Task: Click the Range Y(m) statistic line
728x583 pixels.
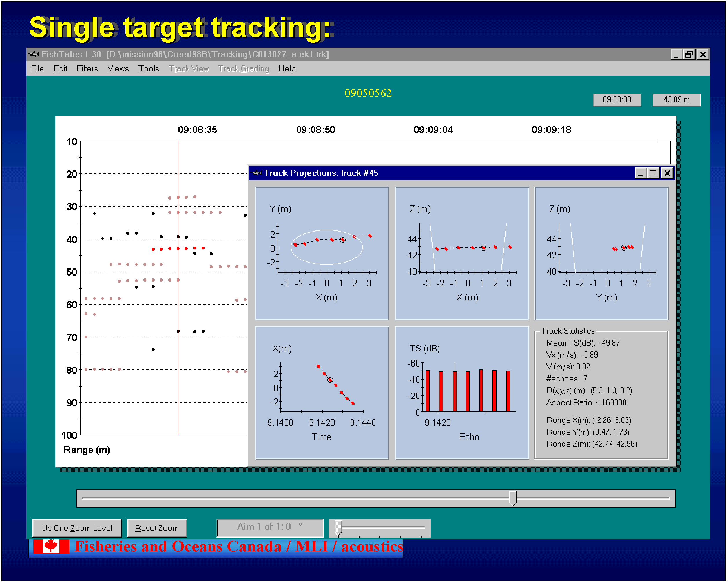Action: 587,432
